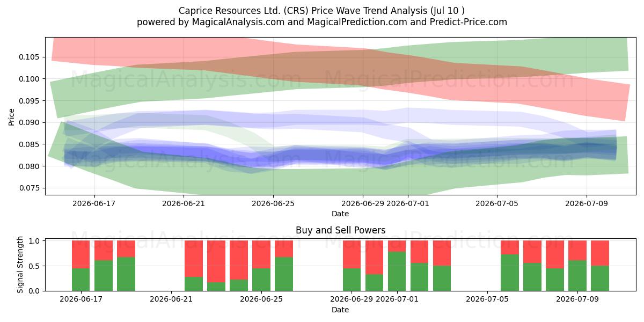Click 2026-06-17 date tick under price chart
Screen dimensions: 644x322
tap(94, 203)
